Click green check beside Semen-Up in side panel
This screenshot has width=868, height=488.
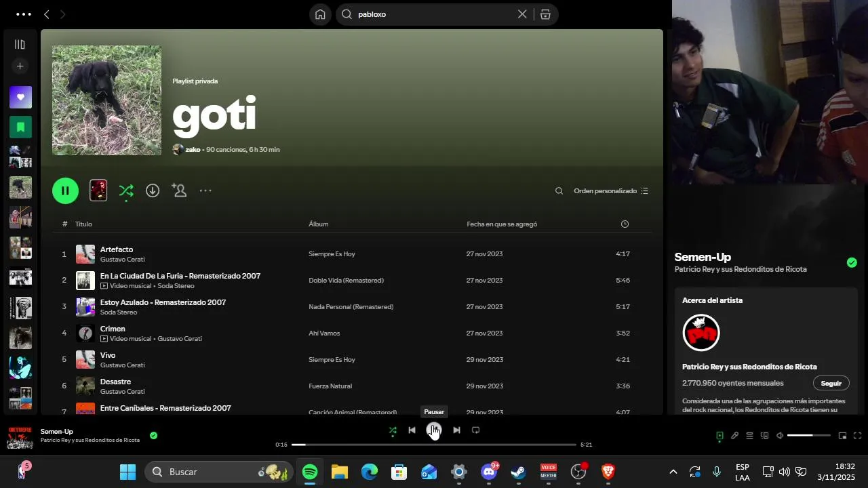[852, 262]
